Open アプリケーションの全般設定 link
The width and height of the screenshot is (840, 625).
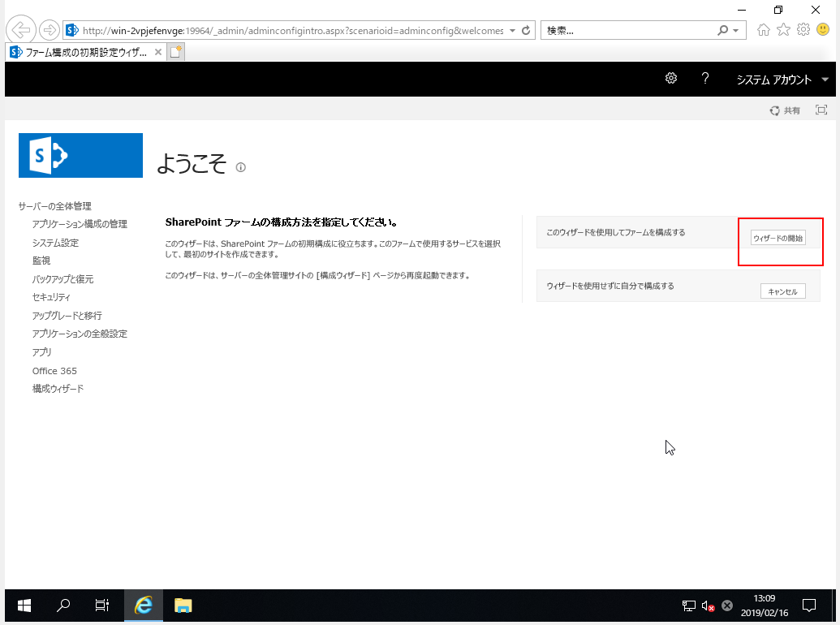(x=80, y=334)
